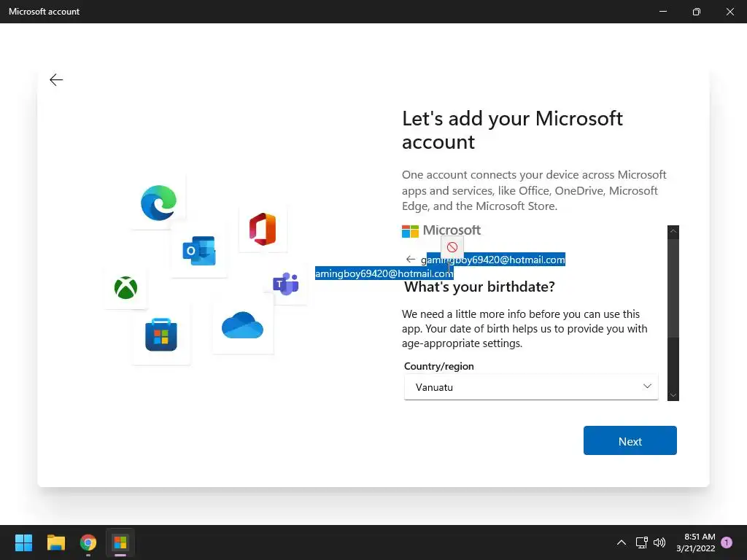Click the scroll up arrow in the form
The height and width of the screenshot is (560, 747).
point(673,231)
